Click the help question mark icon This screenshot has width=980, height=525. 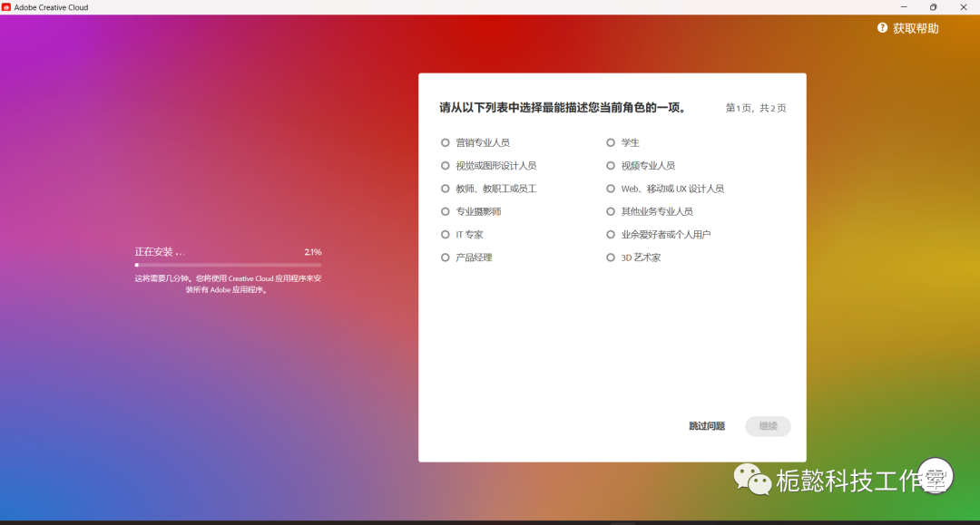coord(882,28)
